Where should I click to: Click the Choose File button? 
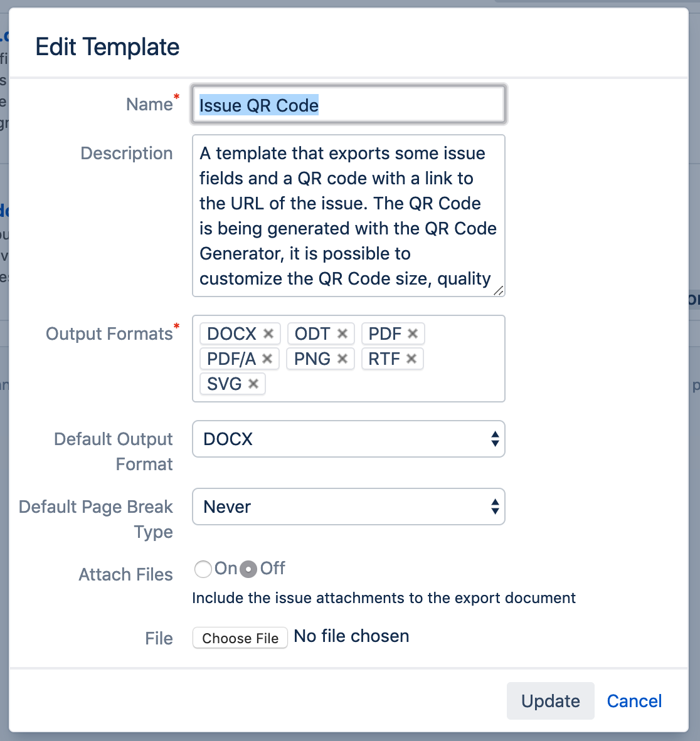click(240, 638)
